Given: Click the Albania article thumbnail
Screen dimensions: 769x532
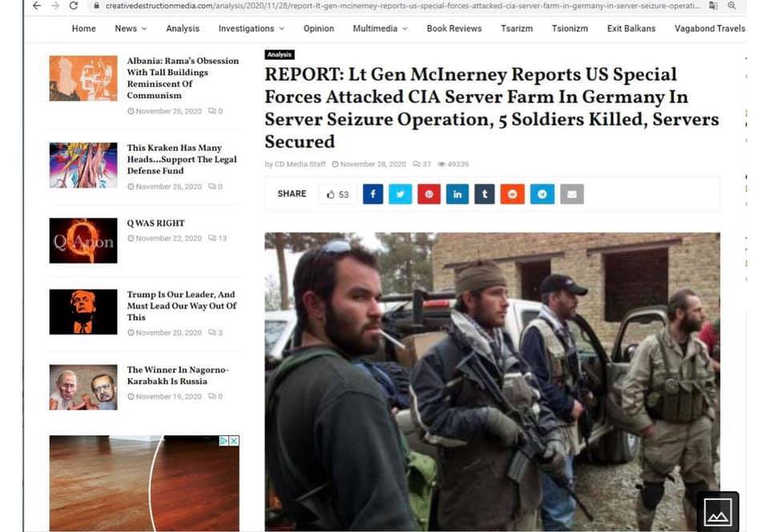Looking at the screenshot, I should coord(83,79).
